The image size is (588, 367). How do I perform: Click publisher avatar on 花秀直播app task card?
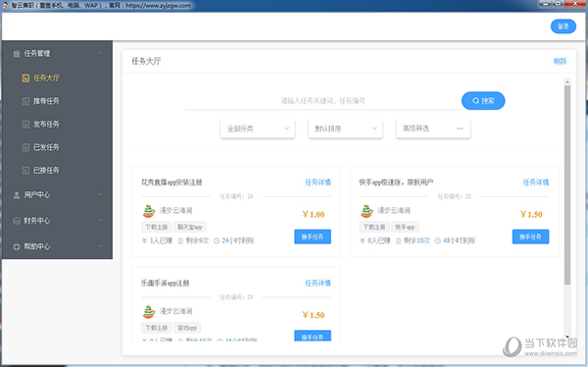coord(149,211)
